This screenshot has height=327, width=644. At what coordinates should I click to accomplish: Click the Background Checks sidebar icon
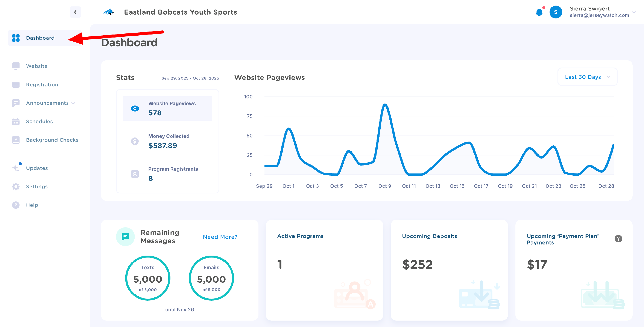coord(16,140)
